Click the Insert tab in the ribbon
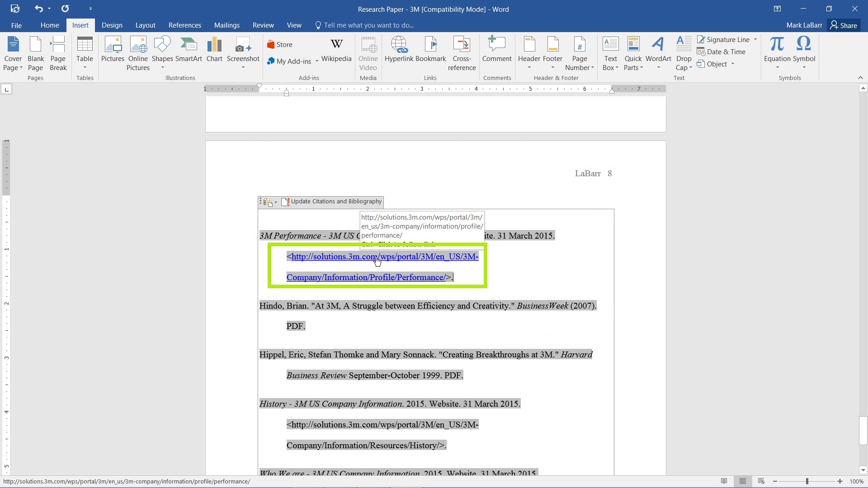This screenshot has height=488, width=868. 80,25
